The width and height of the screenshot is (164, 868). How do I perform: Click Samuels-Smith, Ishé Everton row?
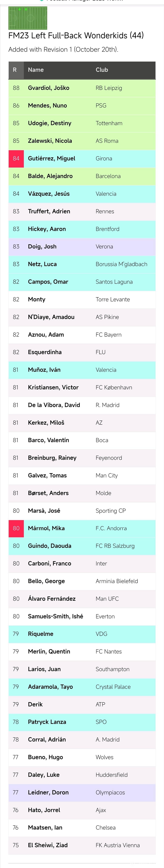tap(82, 616)
